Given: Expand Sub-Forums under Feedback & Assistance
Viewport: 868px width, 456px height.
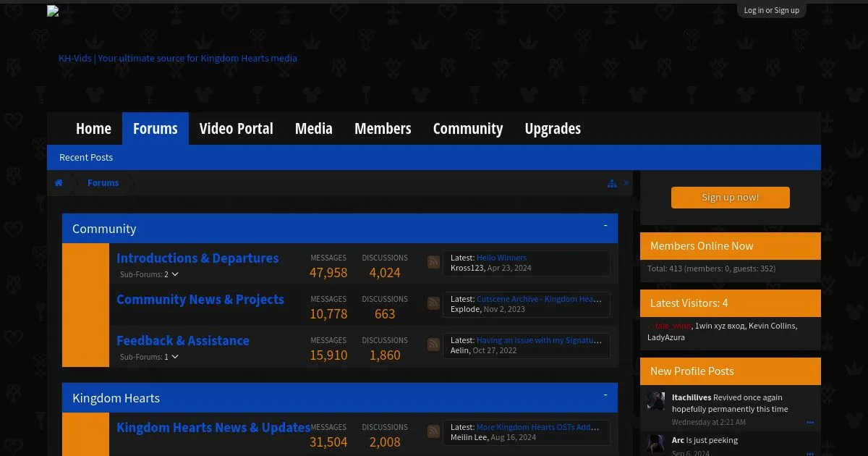Looking at the screenshot, I should pyautogui.click(x=149, y=357).
